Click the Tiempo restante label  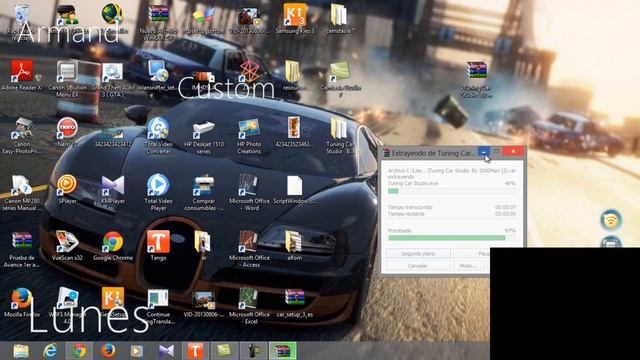[406, 213]
